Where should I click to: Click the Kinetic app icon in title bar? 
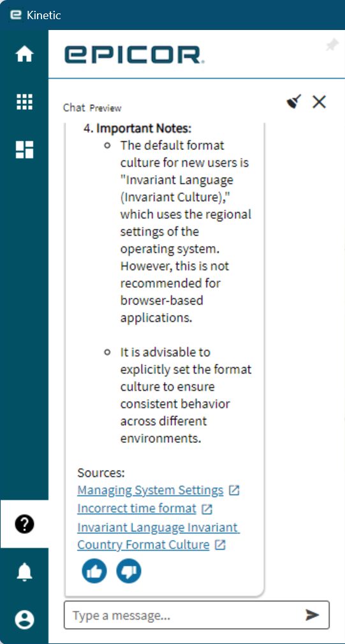[15, 15]
